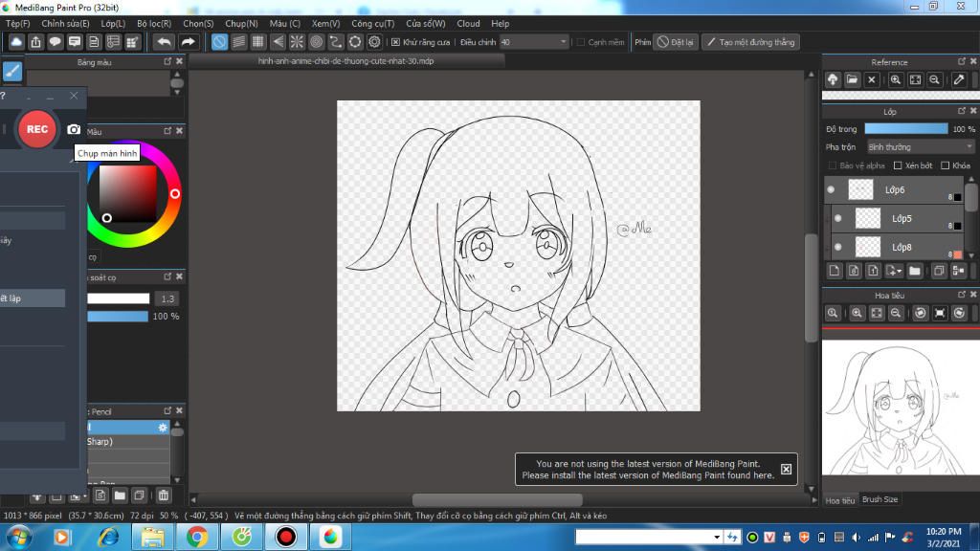Click Tạo một đường thẳng button
This screenshot has height=551, width=980.
pos(750,42)
